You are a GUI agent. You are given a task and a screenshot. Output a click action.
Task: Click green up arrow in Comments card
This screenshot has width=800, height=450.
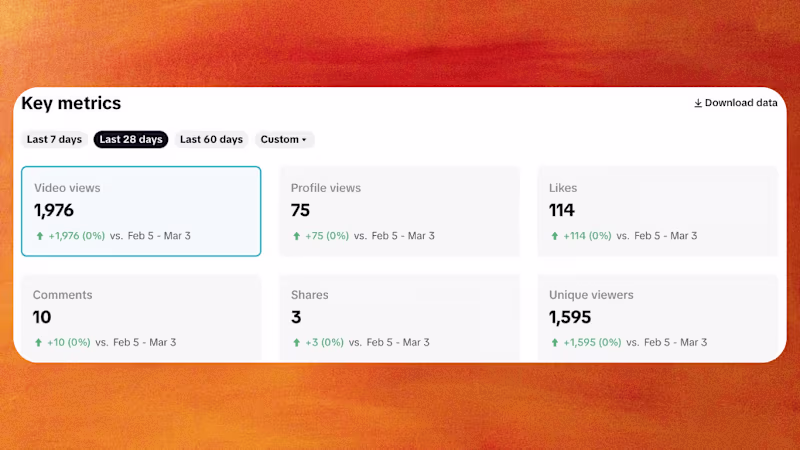39,342
